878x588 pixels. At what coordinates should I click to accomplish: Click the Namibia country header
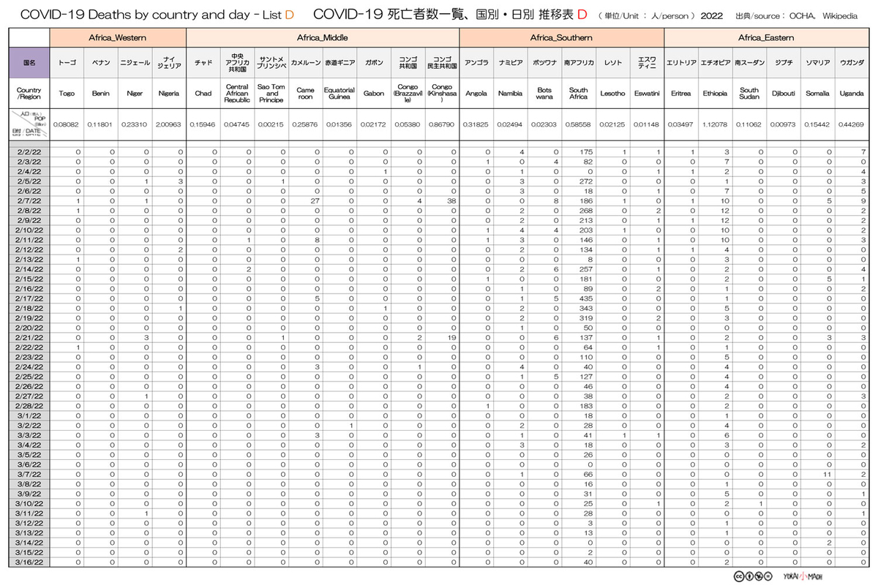[510, 94]
